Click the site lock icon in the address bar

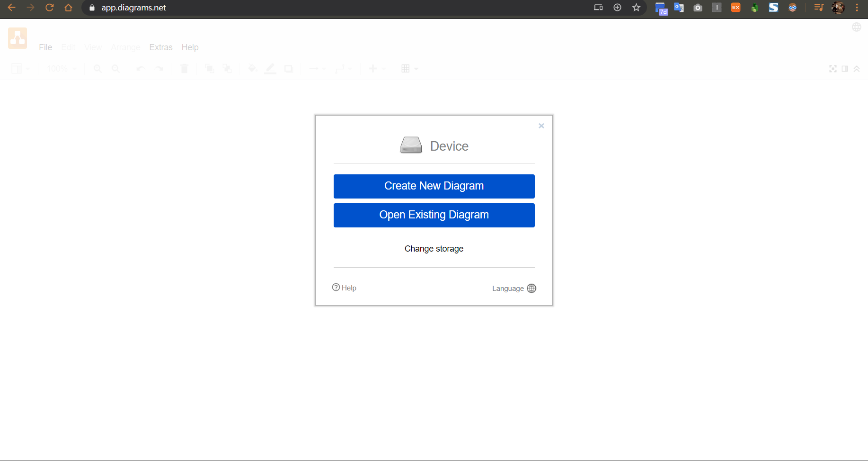click(92, 8)
